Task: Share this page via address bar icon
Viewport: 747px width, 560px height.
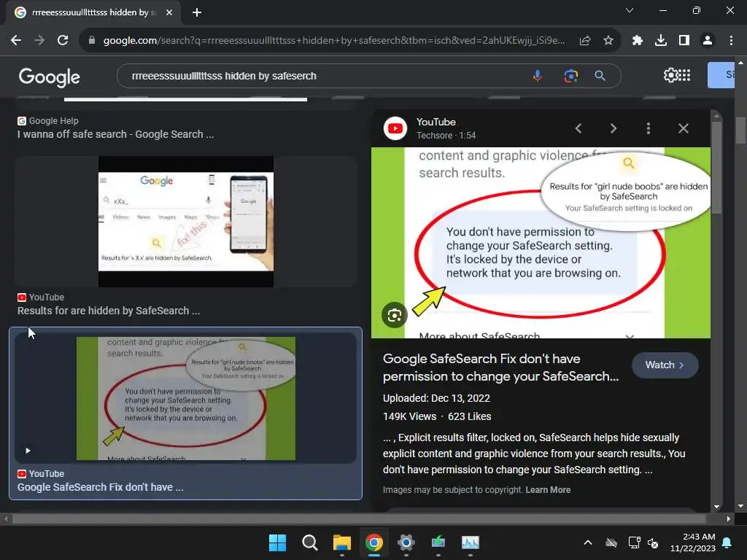Action: pos(585,41)
